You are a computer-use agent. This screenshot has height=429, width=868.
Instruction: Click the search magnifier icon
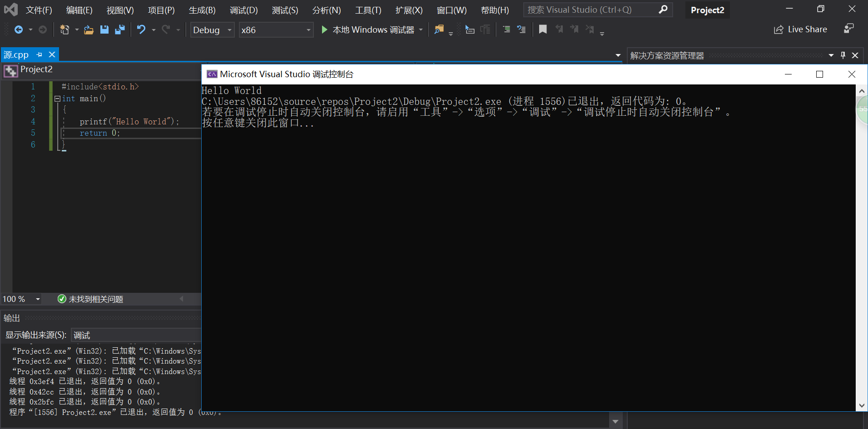pos(663,10)
